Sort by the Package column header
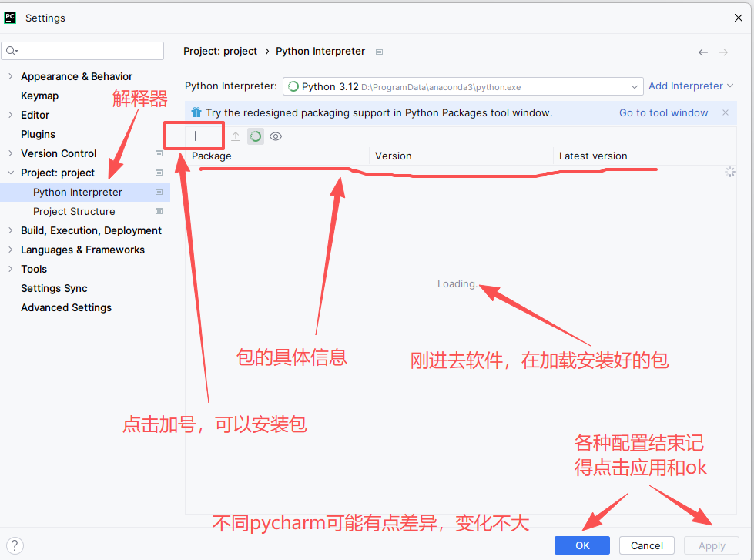The width and height of the screenshot is (754, 560). (277, 156)
